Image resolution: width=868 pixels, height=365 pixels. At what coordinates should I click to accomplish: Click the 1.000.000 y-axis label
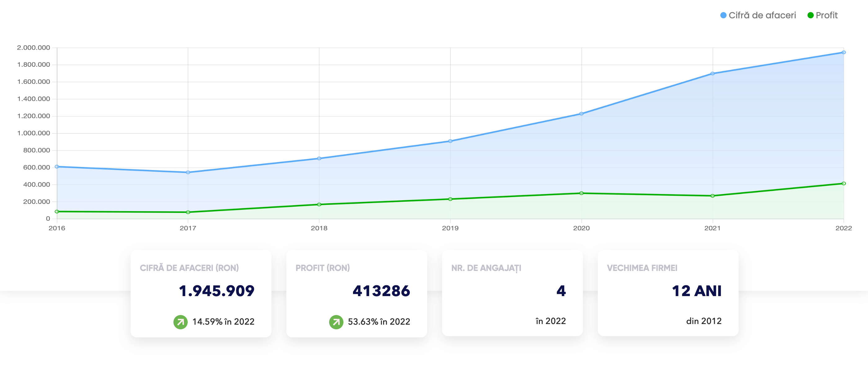[x=34, y=133]
